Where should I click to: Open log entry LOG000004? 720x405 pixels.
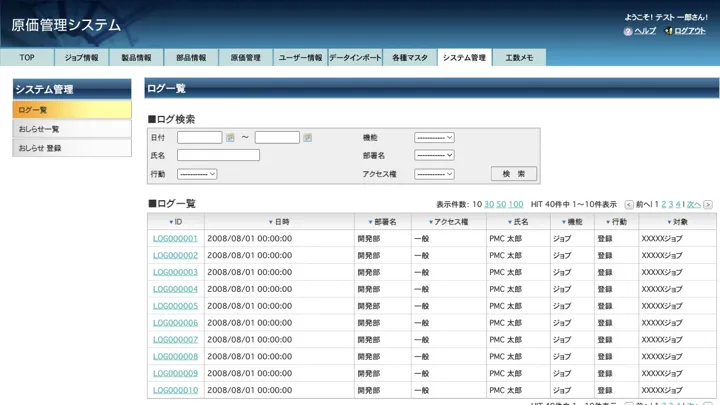point(175,289)
